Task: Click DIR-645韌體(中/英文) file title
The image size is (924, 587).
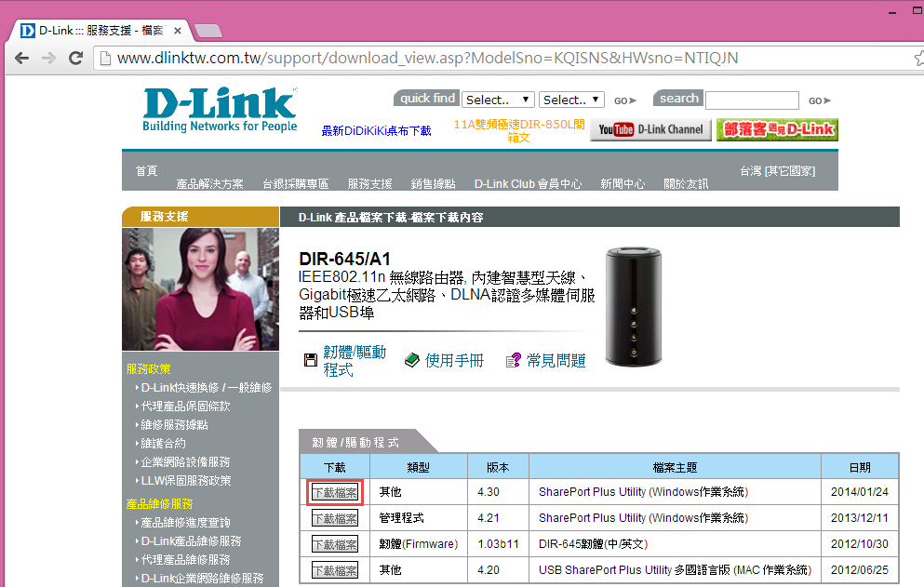Action: tap(593, 544)
